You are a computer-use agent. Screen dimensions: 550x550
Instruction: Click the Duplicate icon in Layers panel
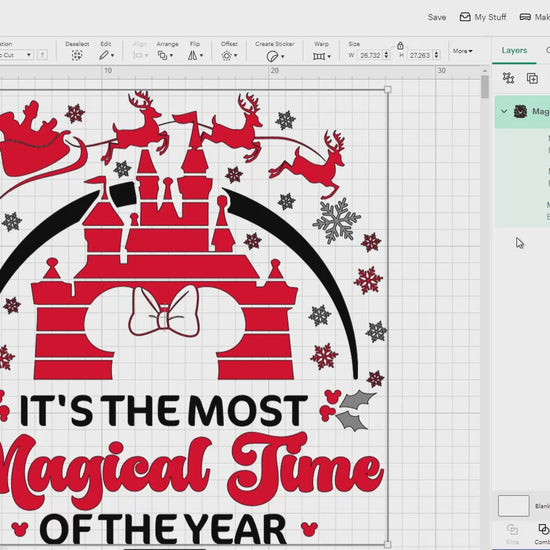click(532, 78)
